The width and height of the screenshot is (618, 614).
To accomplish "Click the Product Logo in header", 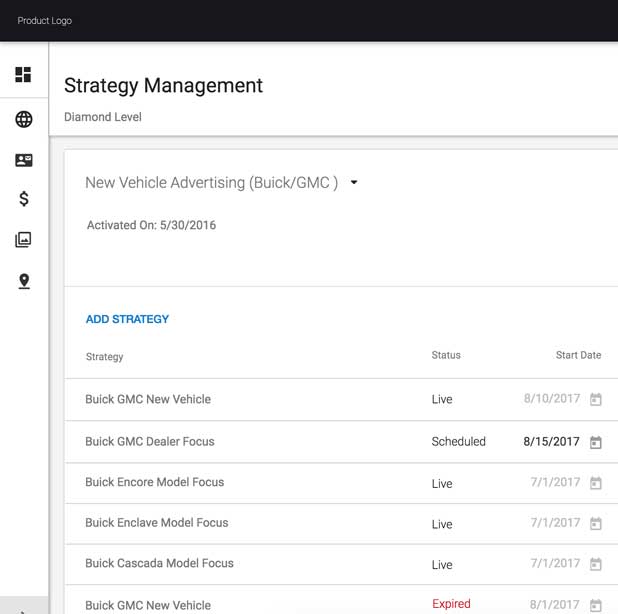I will click(44, 21).
